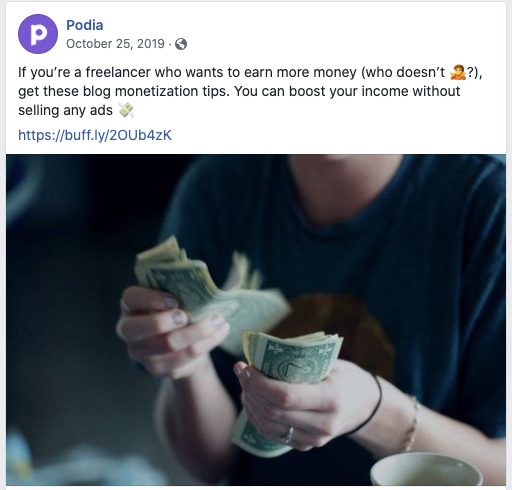Screen dimensions: 512x490
Task: Click the phrase "blog monetization tips"
Action: (x=156, y=91)
